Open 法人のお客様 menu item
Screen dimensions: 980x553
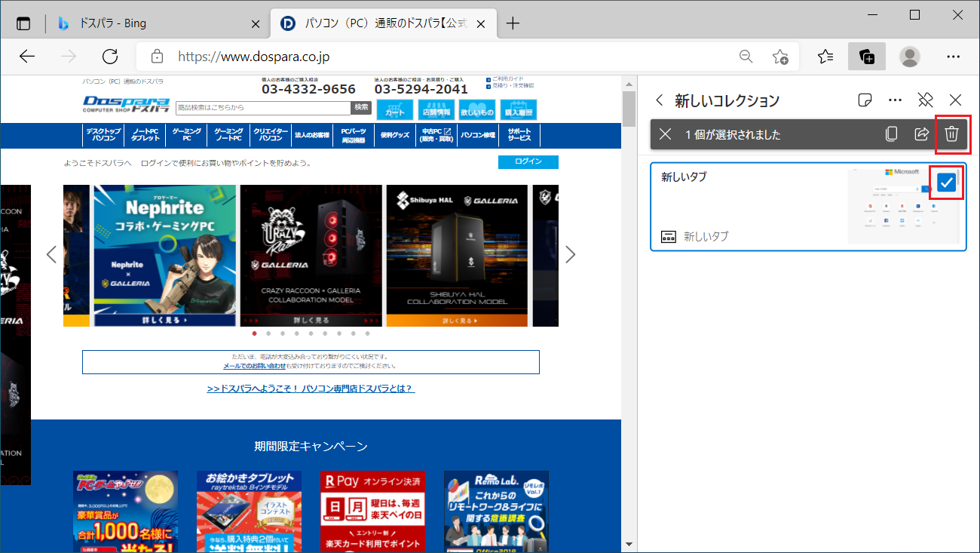click(312, 135)
